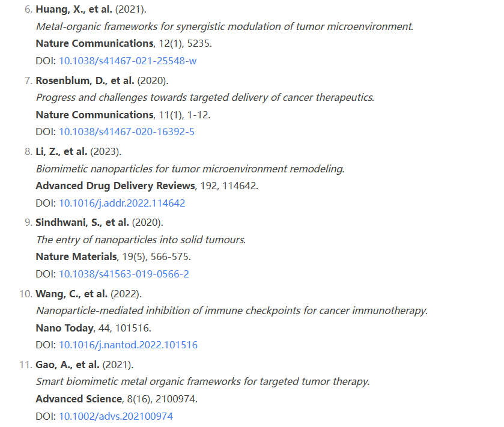Click the Nanoparticle-mediated inhibition article title

[232, 311]
